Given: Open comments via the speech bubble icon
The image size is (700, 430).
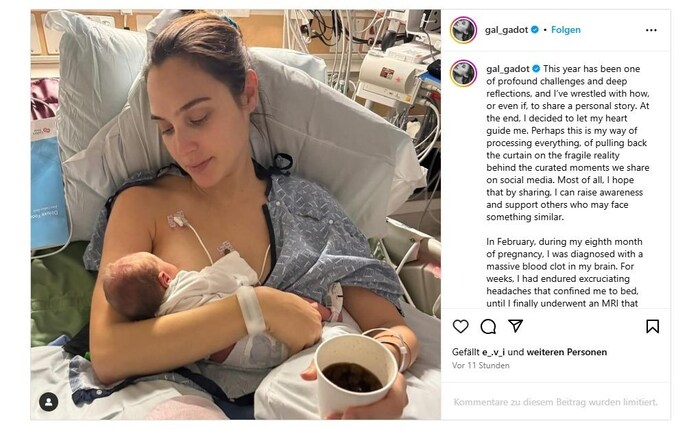Looking at the screenshot, I should pyautogui.click(x=488, y=326).
